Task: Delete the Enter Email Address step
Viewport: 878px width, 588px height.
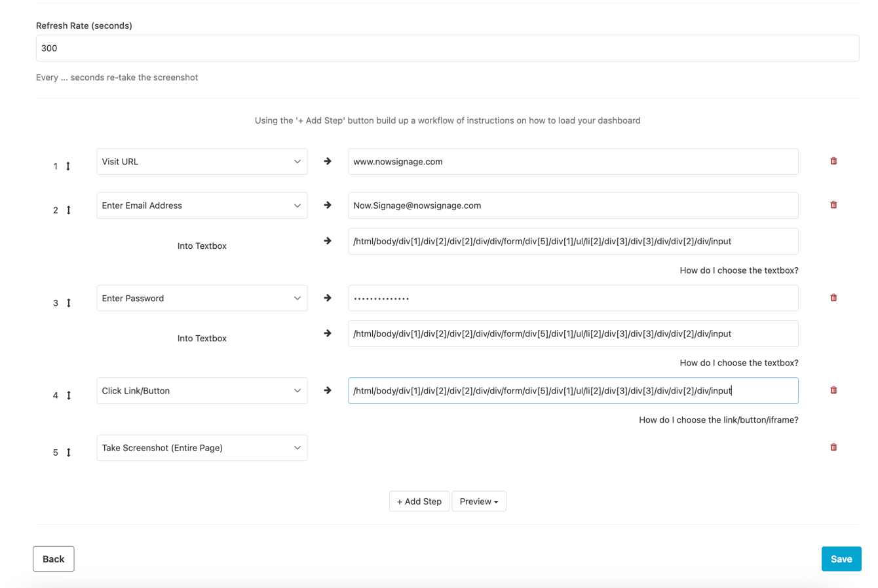Action: click(x=833, y=204)
